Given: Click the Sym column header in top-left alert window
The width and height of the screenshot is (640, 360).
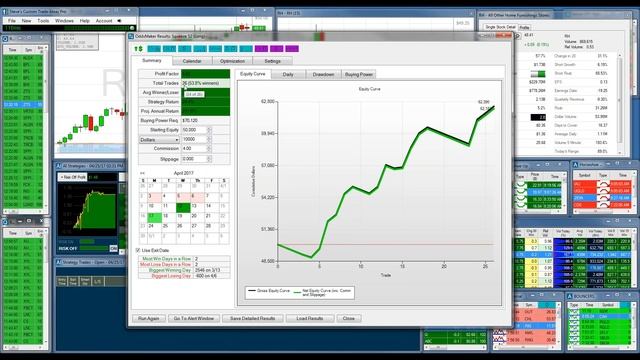Looking at the screenshot, I should coord(29,50).
